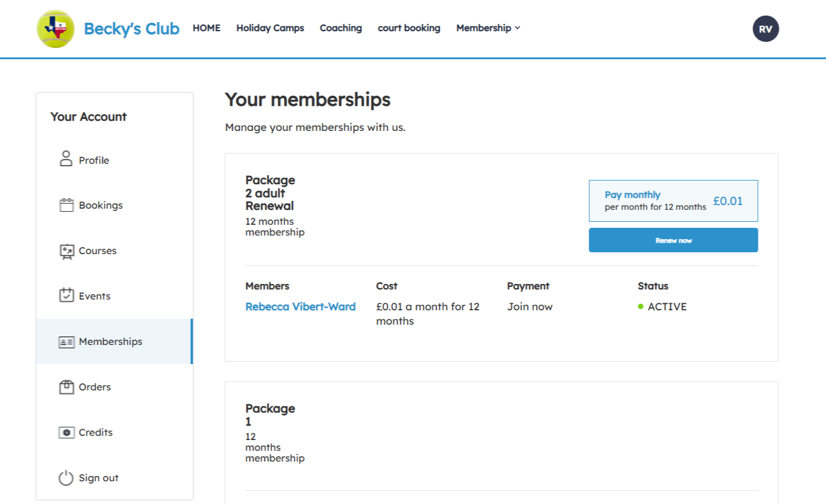Image resolution: width=826 pixels, height=504 pixels.
Task: Click the Courses presentation board icon
Action: tap(66, 251)
